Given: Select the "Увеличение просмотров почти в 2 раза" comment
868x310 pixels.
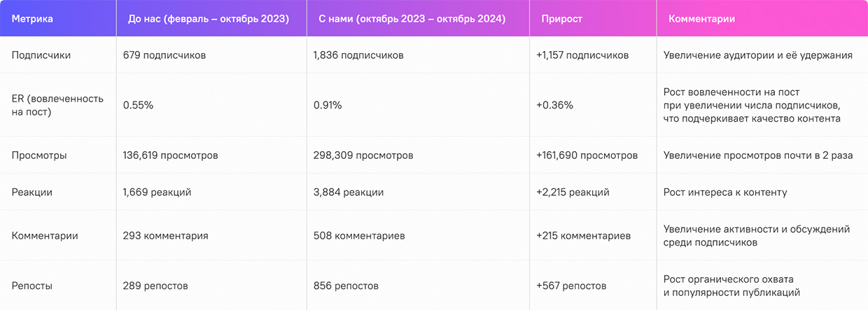Looking at the screenshot, I should click(x=757, y=155).
